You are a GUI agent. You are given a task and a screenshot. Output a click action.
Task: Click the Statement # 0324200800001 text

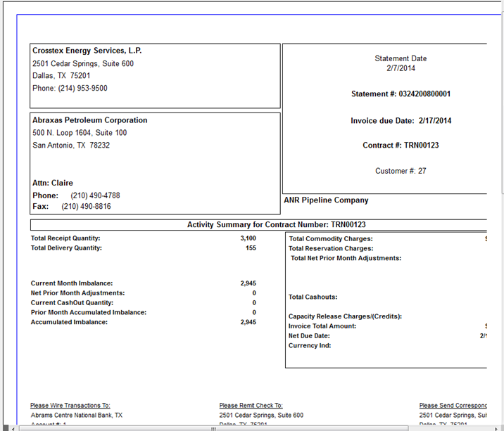pyautogui.click(x=401, y=94)
